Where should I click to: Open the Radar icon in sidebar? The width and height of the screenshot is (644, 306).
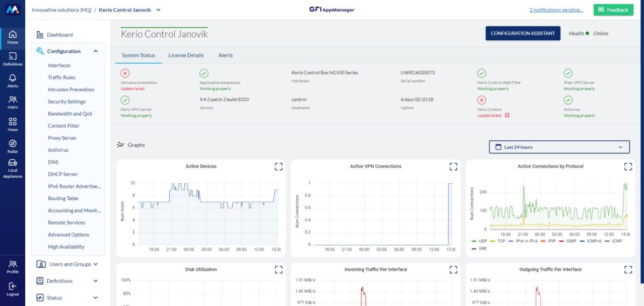pyautogui.click(x=13, y=145)
